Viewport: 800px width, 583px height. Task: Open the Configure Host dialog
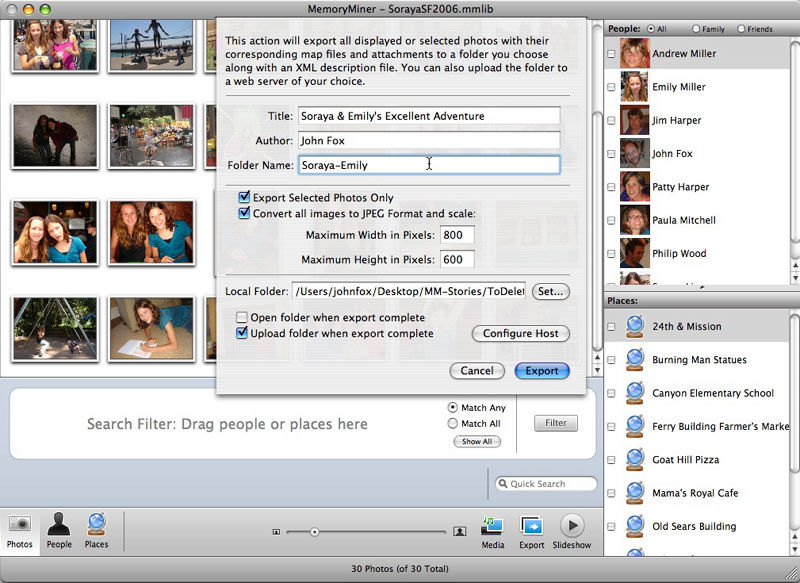tap(520, 334)
